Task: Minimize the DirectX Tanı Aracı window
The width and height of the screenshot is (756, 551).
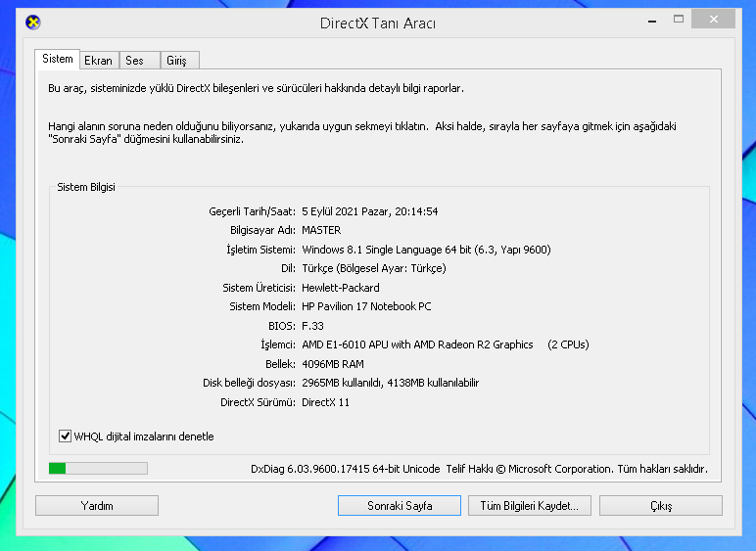Action: [x=652, y=20]
